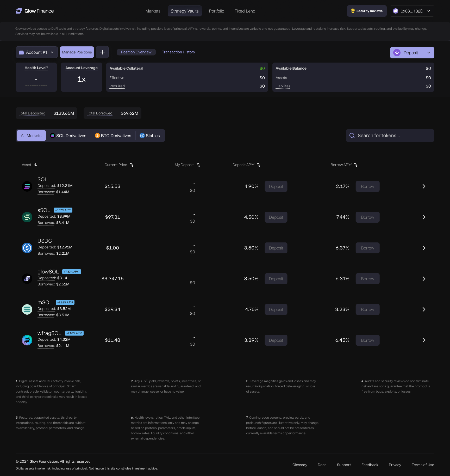Click the USDC token icon
The image size is (450, 476).
point(27,248)
